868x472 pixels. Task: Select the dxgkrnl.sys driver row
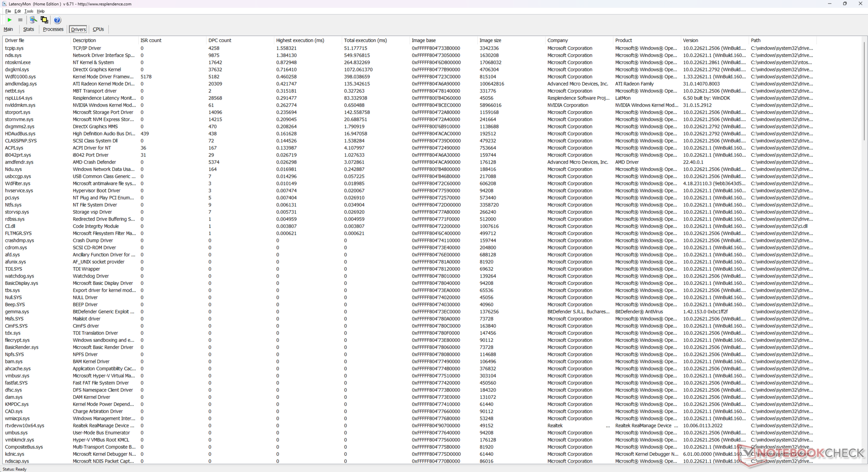pyautogui.click(x=17, y=70)
